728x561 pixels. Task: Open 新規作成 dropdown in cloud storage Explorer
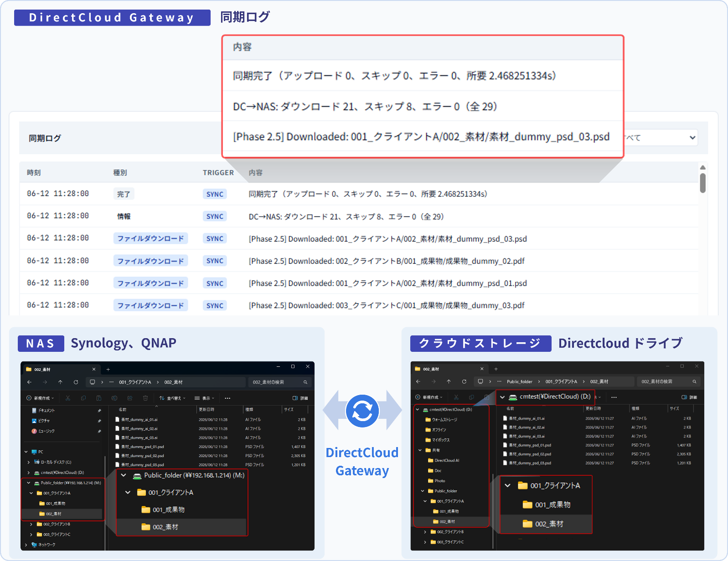point(429,397)
